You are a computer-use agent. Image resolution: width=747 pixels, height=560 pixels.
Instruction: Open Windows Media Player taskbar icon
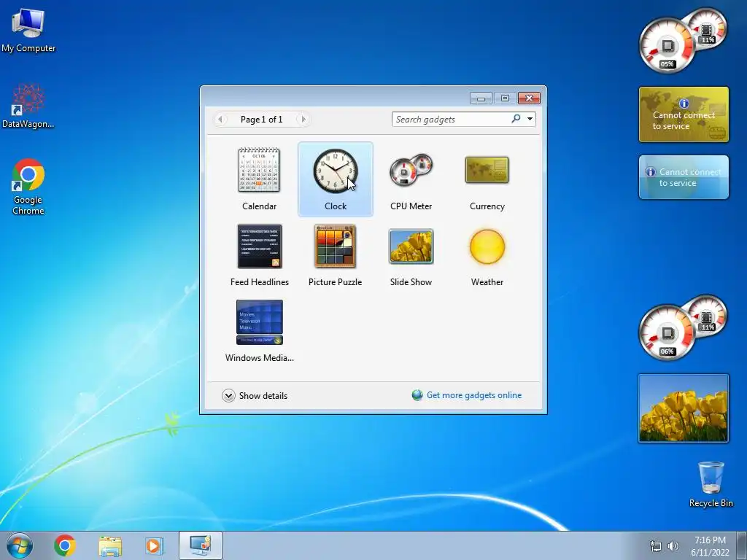pyautogui.click(x=153, y=545)
